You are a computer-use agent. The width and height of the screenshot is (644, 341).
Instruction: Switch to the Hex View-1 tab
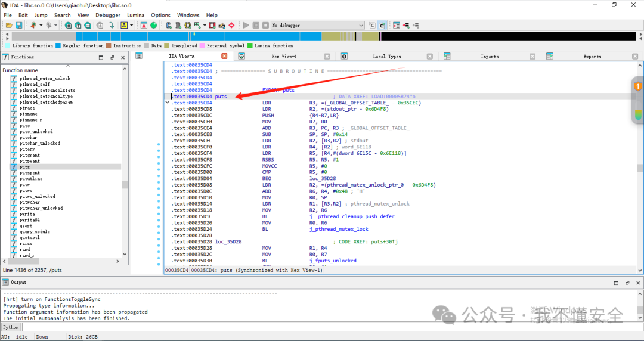click(x=284, y=56)
